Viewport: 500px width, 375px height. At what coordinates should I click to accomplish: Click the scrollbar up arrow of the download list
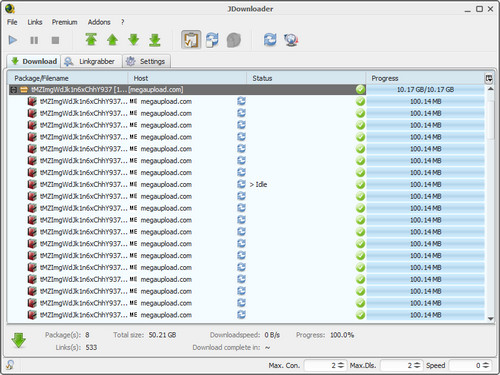(x=490, y=89)
